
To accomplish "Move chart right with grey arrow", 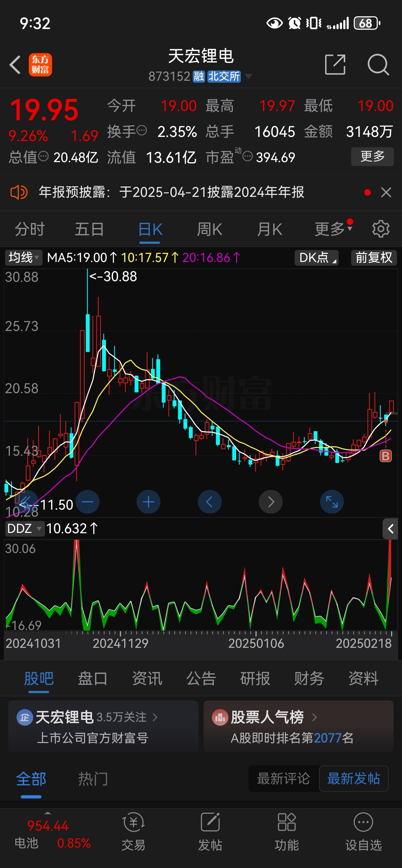I will [271, 502].
